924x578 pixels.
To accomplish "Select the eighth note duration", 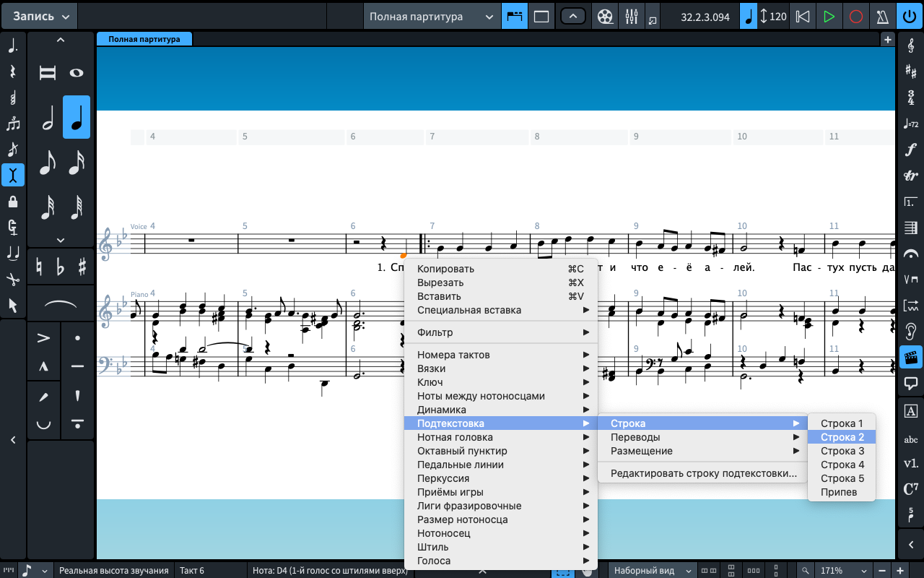I will [x=48, y=163].
